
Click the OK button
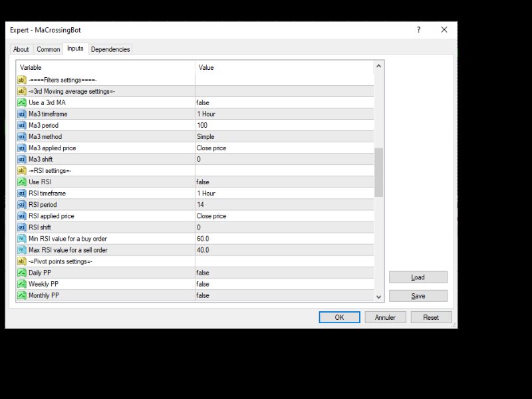pos(339,317)
